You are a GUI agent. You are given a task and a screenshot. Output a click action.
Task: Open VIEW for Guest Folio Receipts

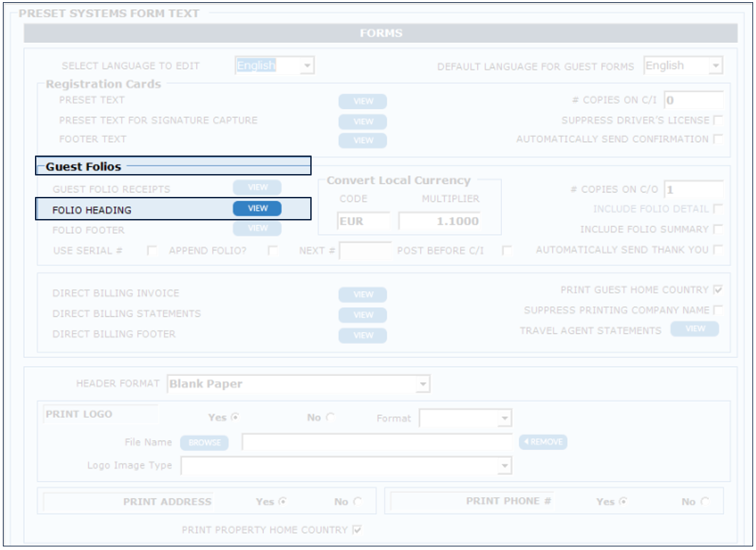(257, 188)
